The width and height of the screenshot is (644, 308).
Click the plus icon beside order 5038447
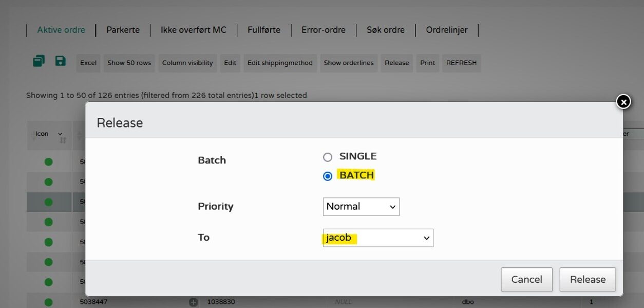(193, 302)
